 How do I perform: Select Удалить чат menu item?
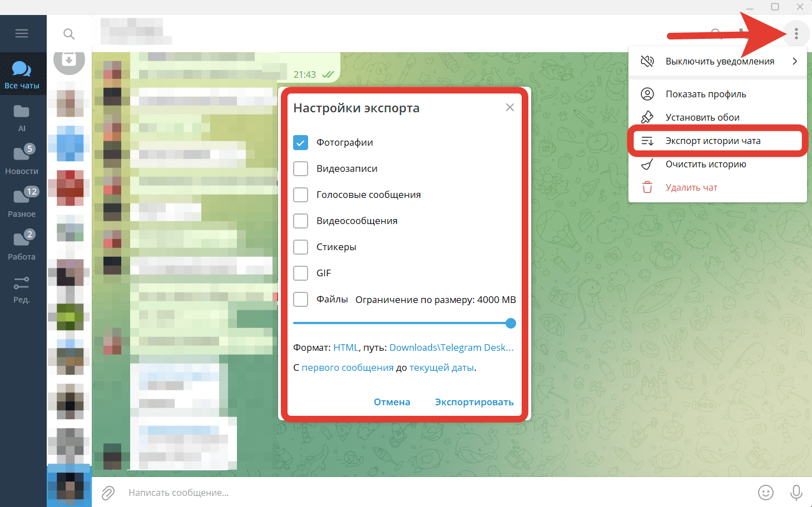coord(717,187)
